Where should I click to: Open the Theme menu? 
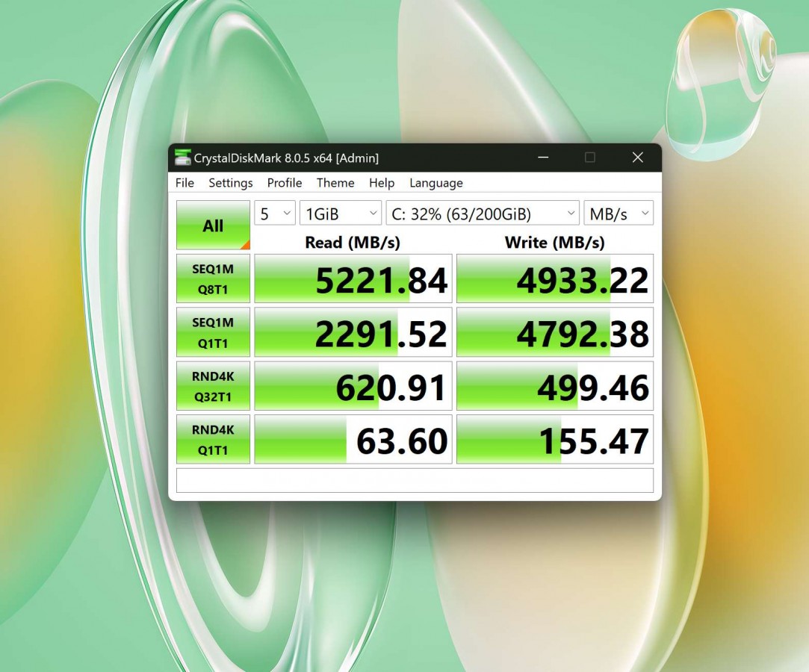[x=335, y=183]
